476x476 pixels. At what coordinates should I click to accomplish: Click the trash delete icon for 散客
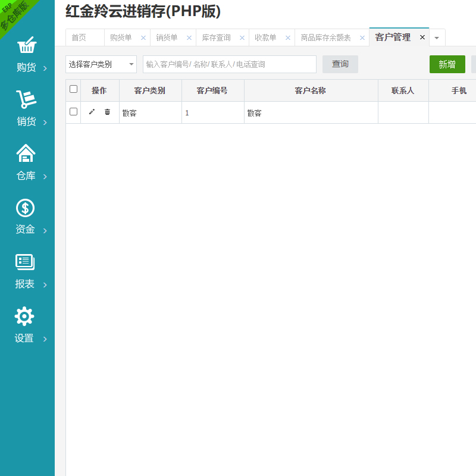107,112
